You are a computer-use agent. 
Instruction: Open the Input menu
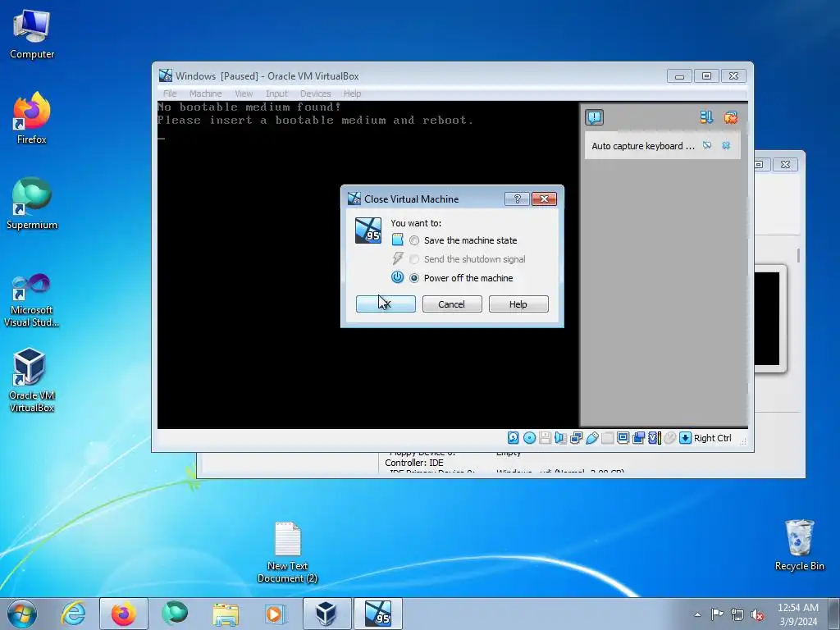[x=276, y=94]
